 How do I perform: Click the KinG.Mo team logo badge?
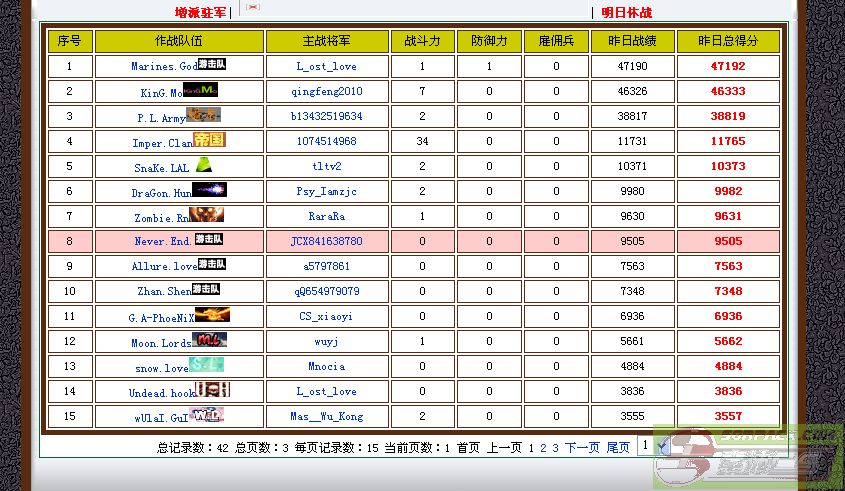coord(201,90)
